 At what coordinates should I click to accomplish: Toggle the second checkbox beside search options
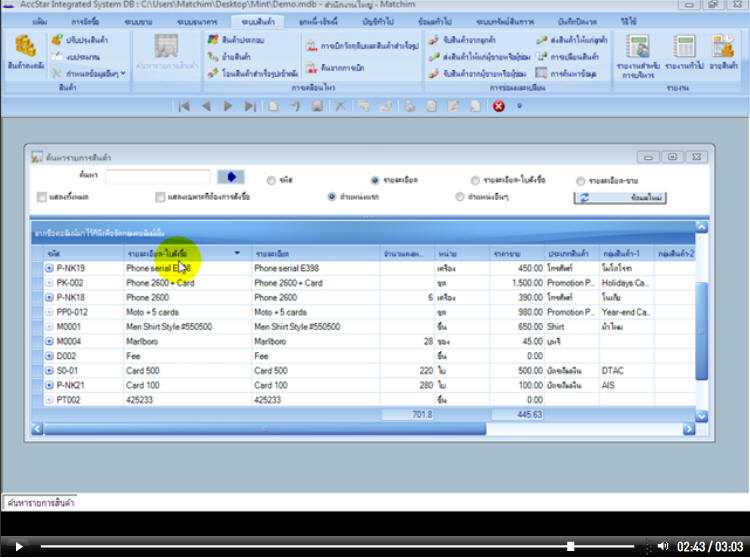(160, 197)
